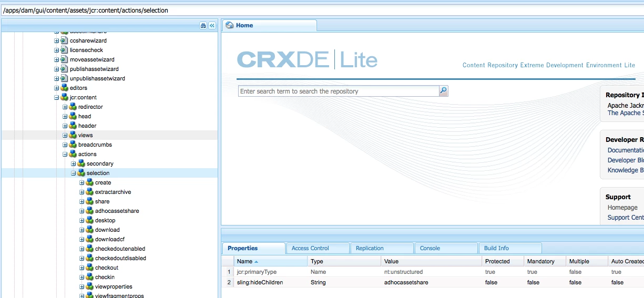Select the jcr:primaryType property row
The height and width of the screenshot is (298, 644).
click(x=433, y=272)
